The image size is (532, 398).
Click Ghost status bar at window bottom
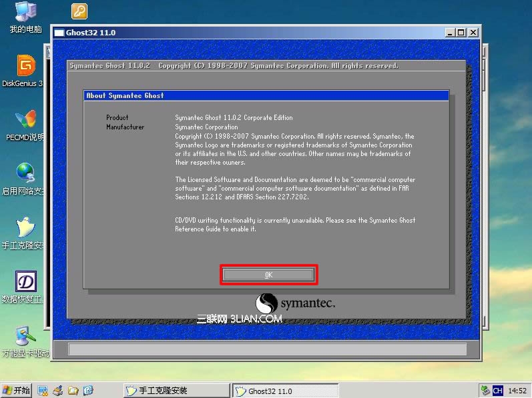[x=267, y=349]
